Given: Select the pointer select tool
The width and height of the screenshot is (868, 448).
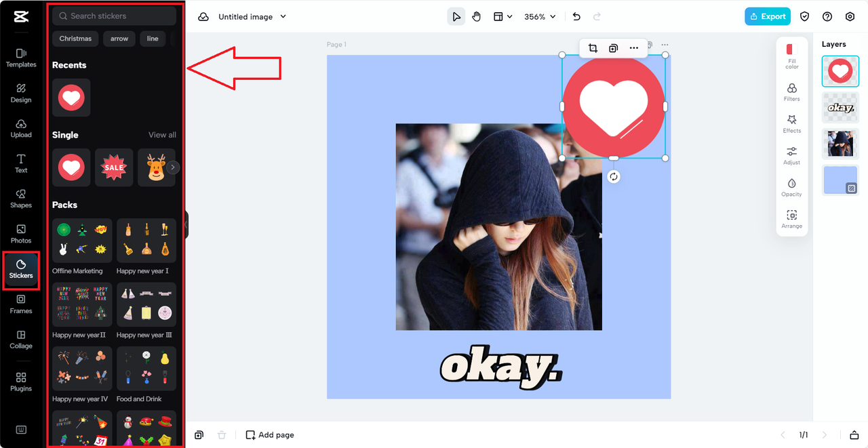Looking at the screenshot, I should tap(456, 17).
